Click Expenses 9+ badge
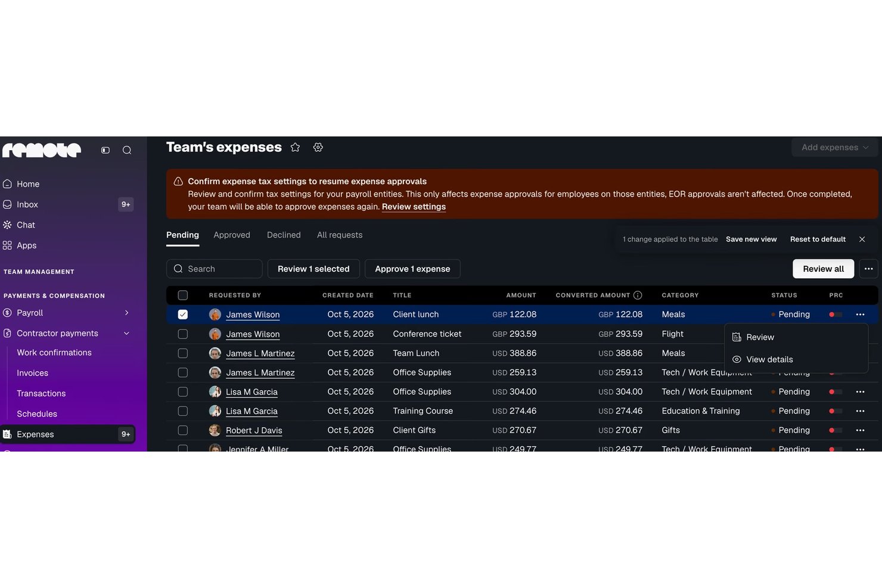Screen dimensions: 882x588 [x=126, y=434]
